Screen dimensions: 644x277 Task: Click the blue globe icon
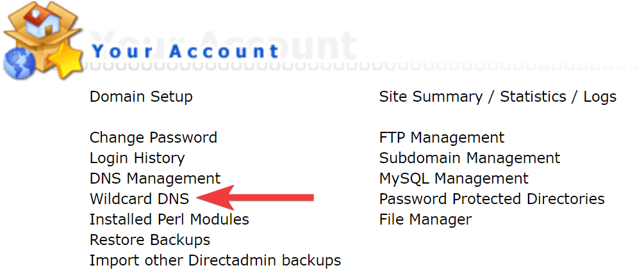click(20, 63)
